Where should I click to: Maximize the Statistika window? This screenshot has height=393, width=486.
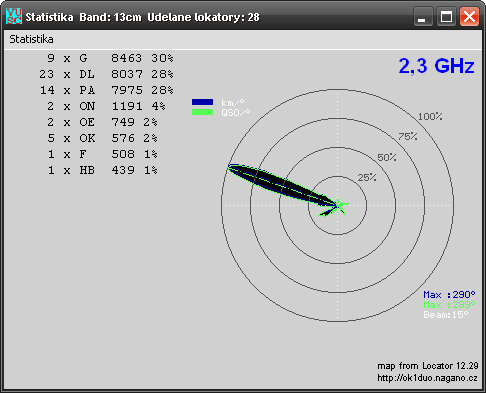point(446,16)
